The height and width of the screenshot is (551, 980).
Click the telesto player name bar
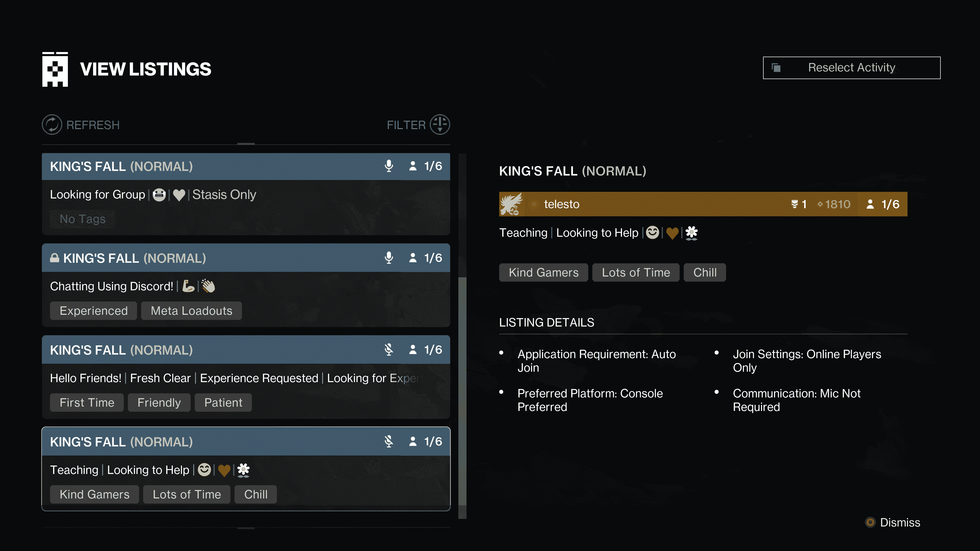pyautogui.click(x=703, y=204)
